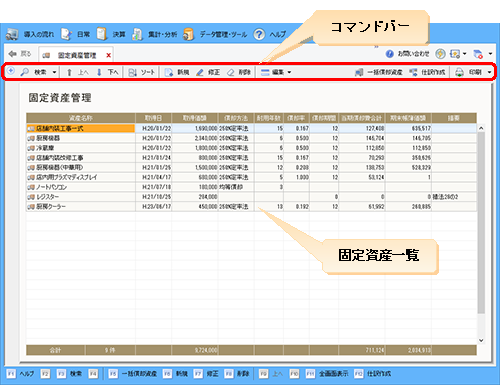Select the レジスター row

pos(251,197)
